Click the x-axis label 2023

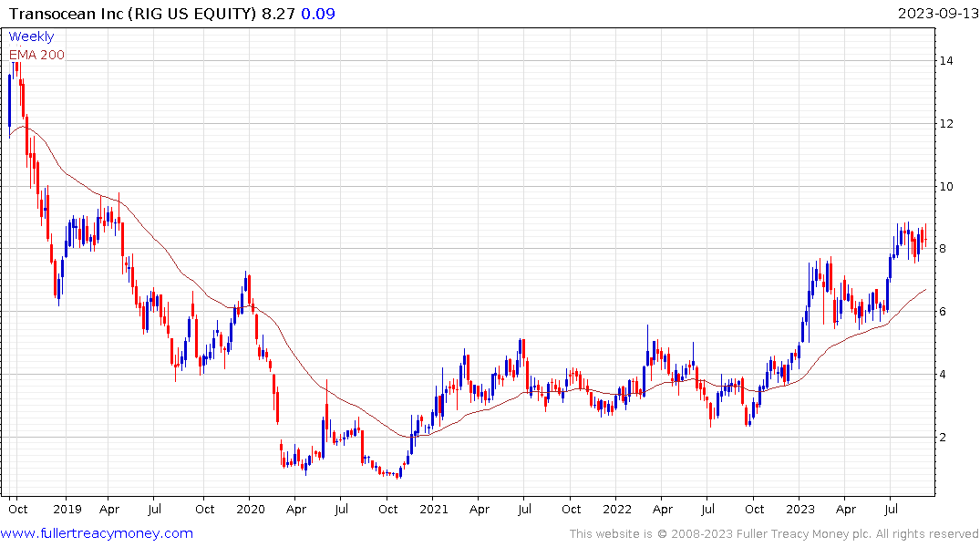point(800,509)
